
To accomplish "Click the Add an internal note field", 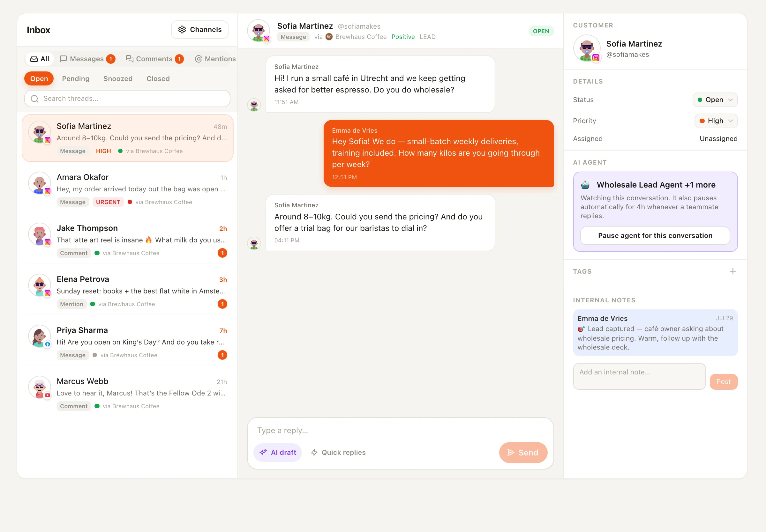I will [639, 376].
